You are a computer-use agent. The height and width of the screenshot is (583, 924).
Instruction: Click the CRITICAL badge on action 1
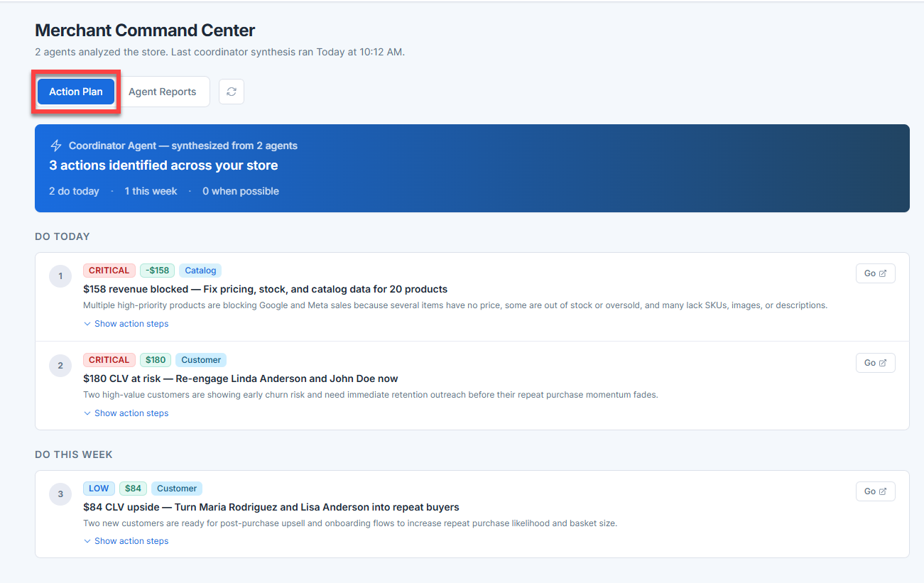coord(109,271)
